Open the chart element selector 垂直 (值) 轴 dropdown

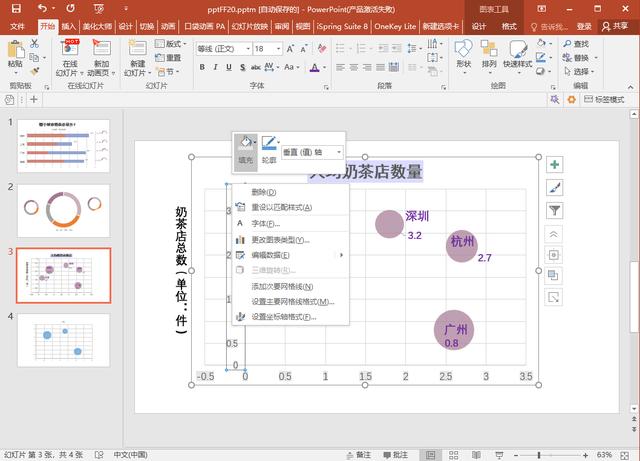point(339,152)
